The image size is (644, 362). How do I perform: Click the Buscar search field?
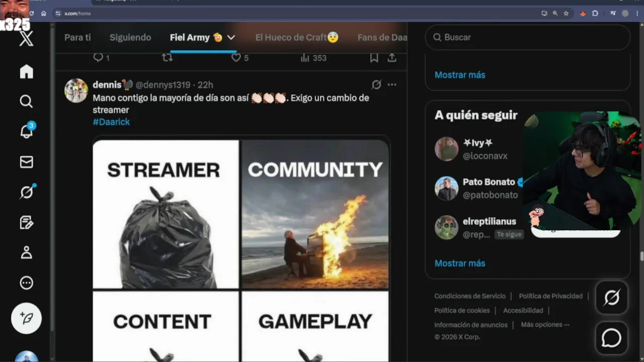528,37
